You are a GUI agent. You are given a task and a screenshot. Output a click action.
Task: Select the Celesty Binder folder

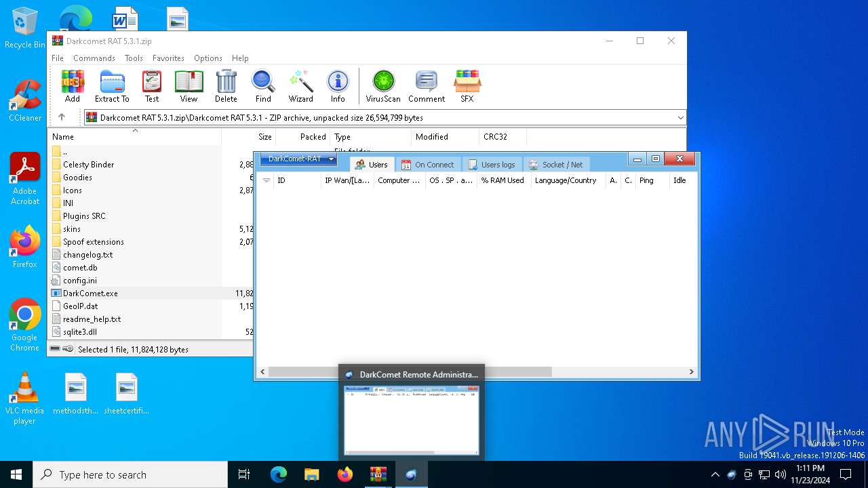(x=88, y=165)
